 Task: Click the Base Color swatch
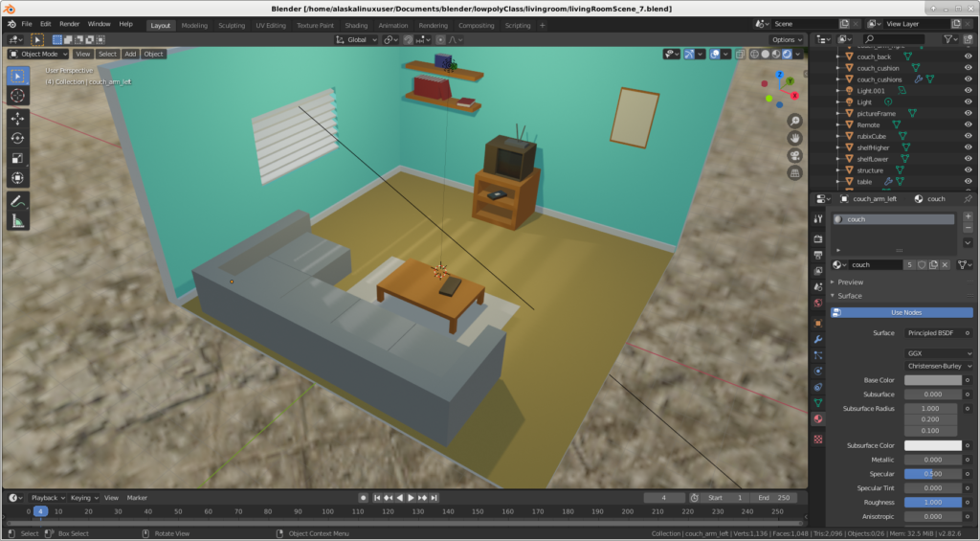[932, 380]
